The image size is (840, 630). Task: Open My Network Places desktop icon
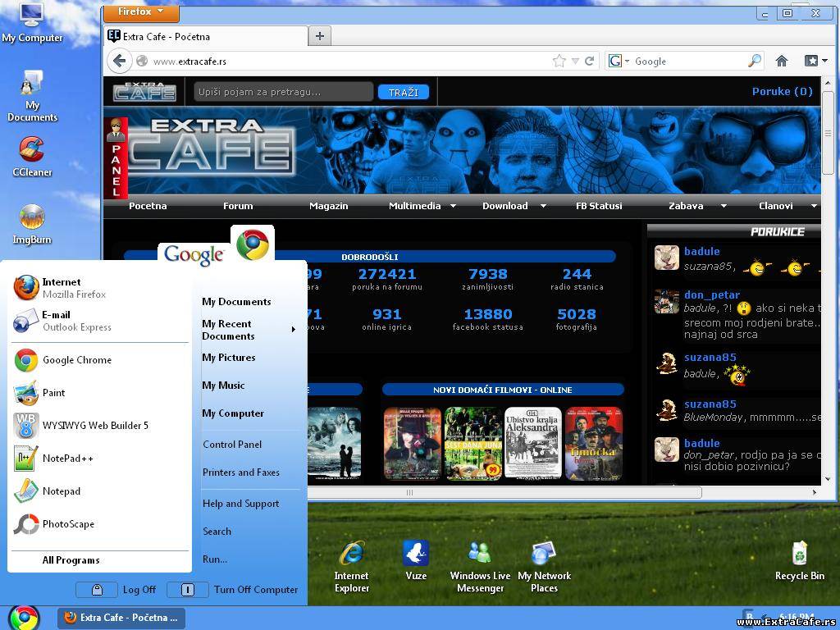[545, 567]
